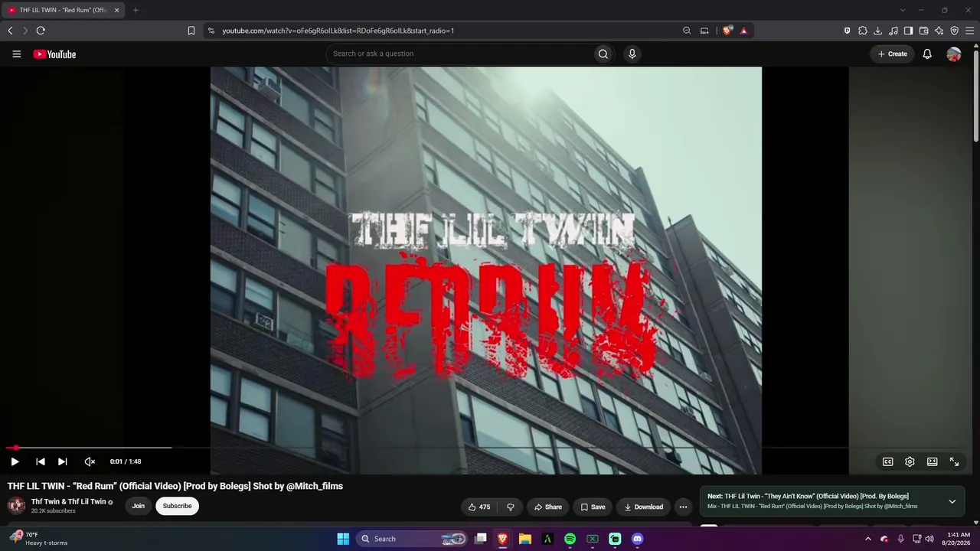Show hidden system tray icons
The width and height of the screenshot is (980, 551).
[x=867, y=539]
